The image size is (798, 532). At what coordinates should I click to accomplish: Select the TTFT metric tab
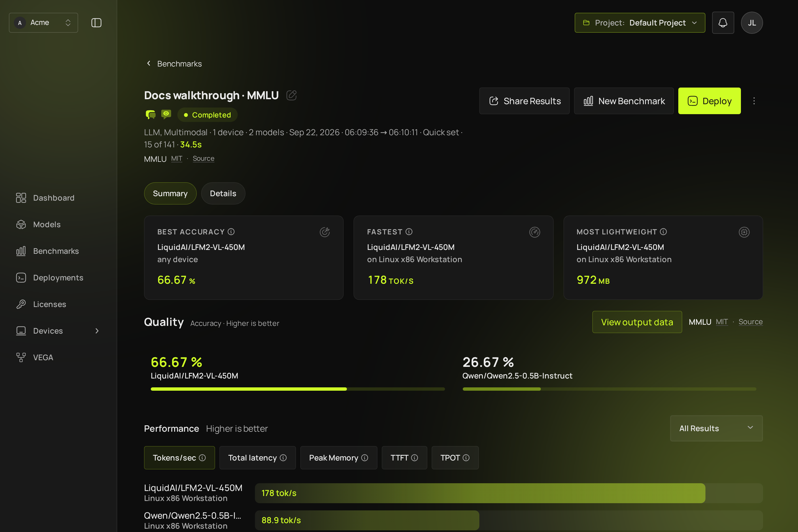pyautogui.click(x=404, y=458)
